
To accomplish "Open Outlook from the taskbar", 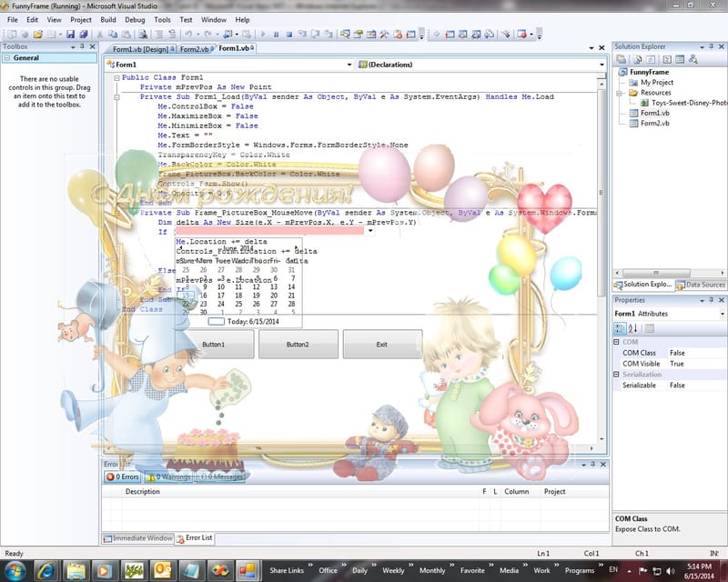I will 163,570.
